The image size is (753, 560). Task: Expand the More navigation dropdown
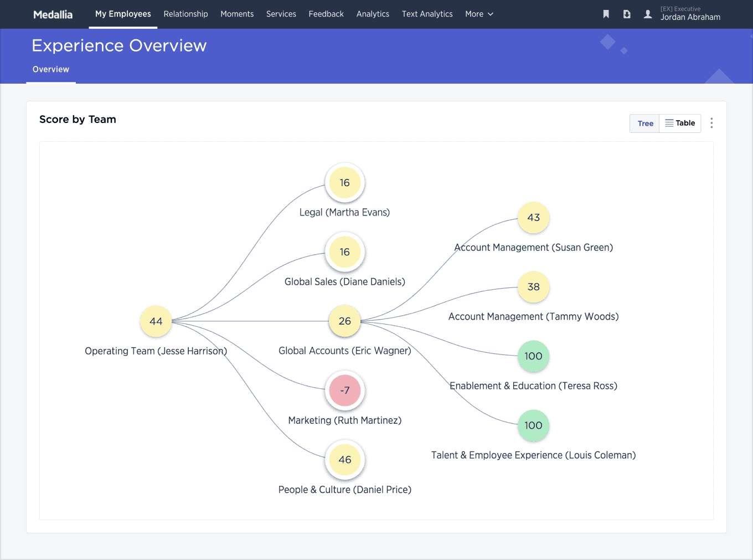click(x=479, y=14)
